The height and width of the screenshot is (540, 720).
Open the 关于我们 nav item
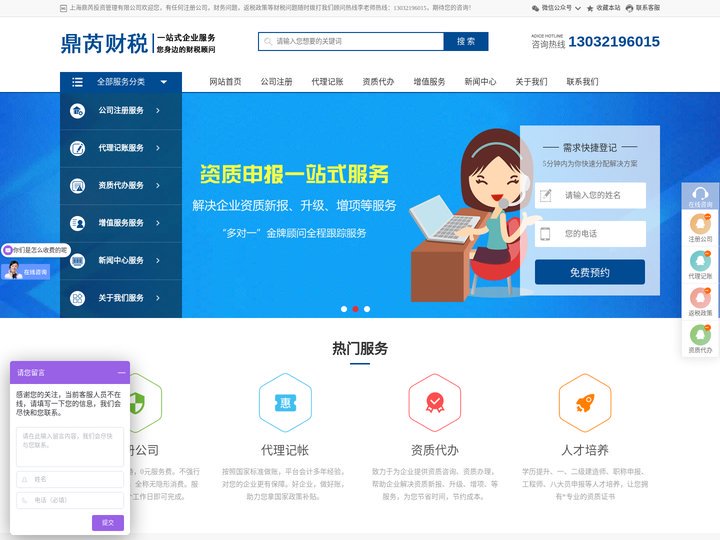531,82
